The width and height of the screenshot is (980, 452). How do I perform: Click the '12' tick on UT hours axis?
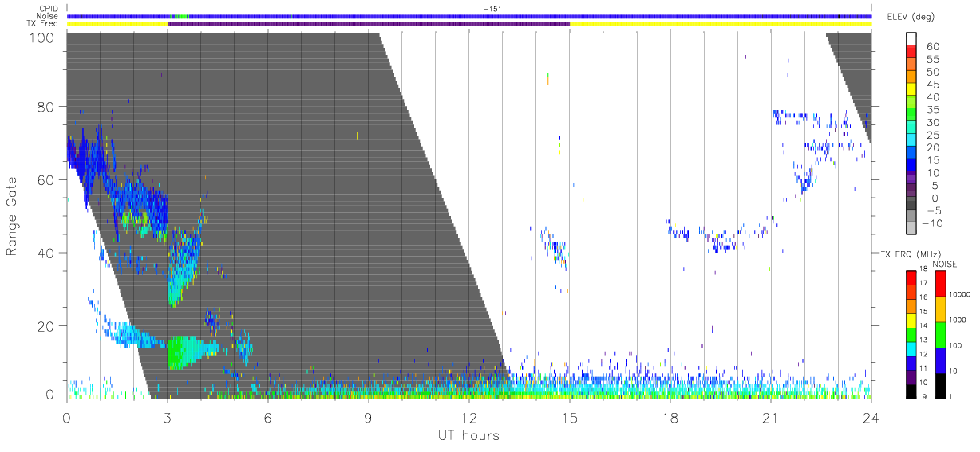(469, 417)
